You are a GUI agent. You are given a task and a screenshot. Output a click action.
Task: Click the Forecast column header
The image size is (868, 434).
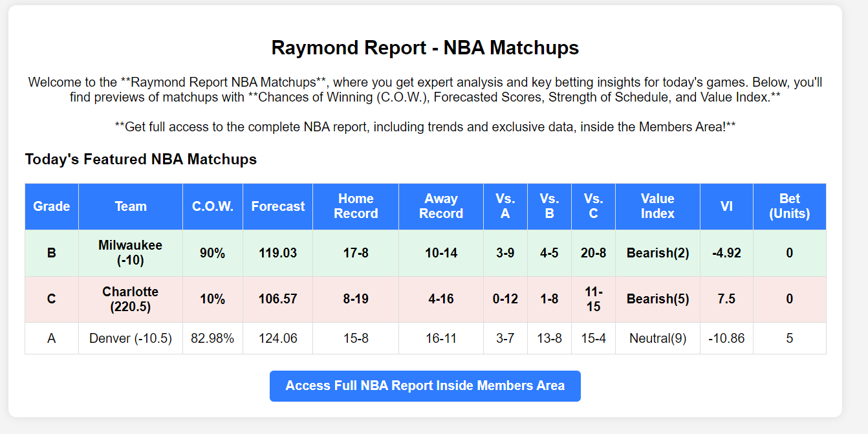(278, 206)
